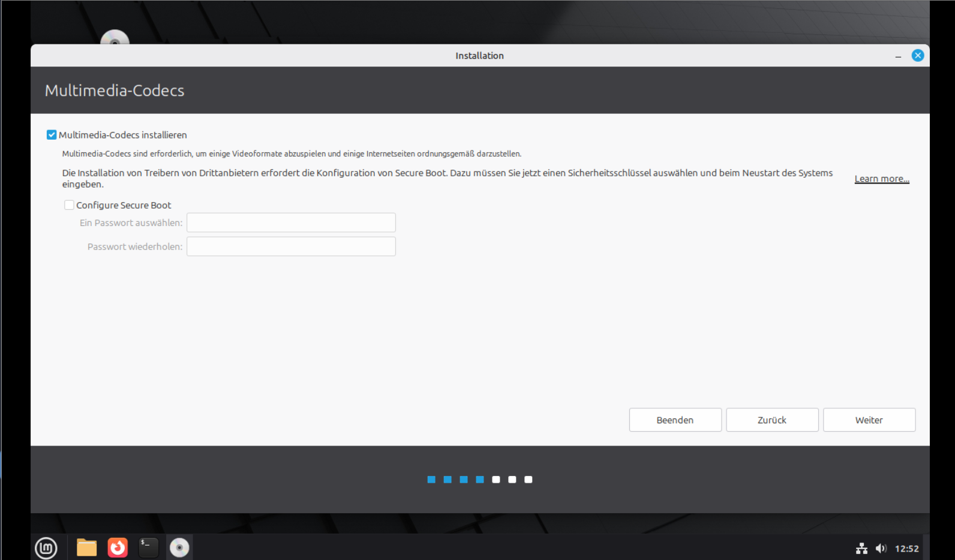Screen dimensions: 955x560
Task: Open the Linux Mint start menu
Action: click(46, 547)
